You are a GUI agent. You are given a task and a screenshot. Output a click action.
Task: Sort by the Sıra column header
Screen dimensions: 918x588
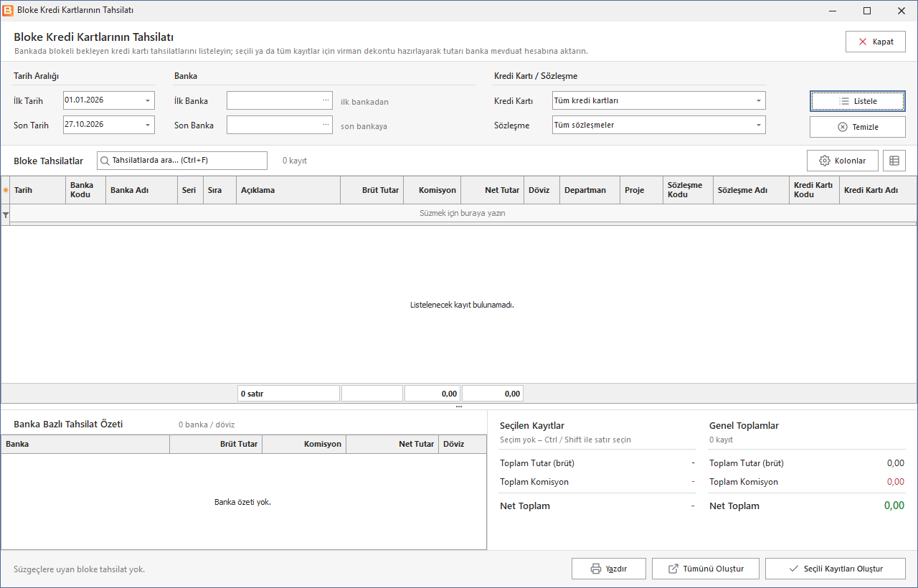pyautogui.click(x=220, y=190)
